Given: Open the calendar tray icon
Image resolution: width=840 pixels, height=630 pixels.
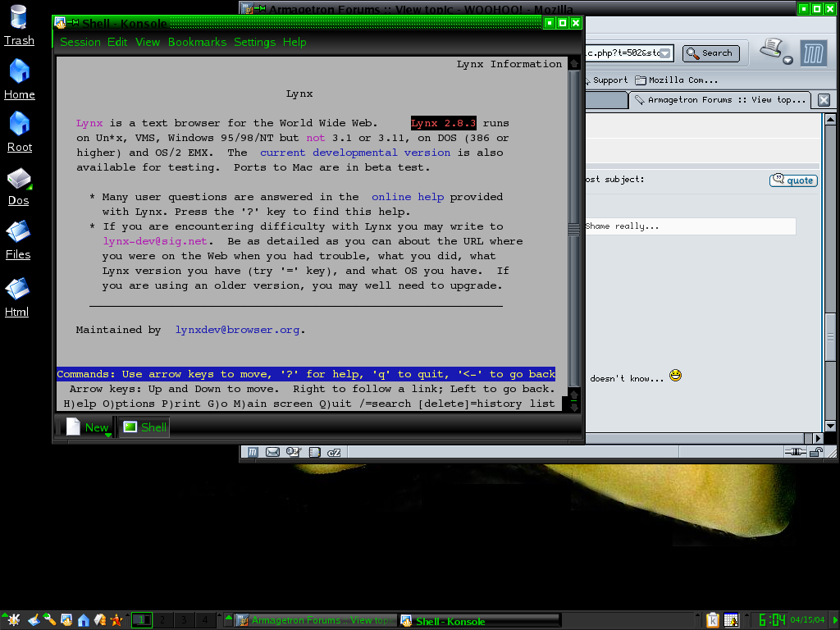Looking at the screenshot, I should coord(731,620).
